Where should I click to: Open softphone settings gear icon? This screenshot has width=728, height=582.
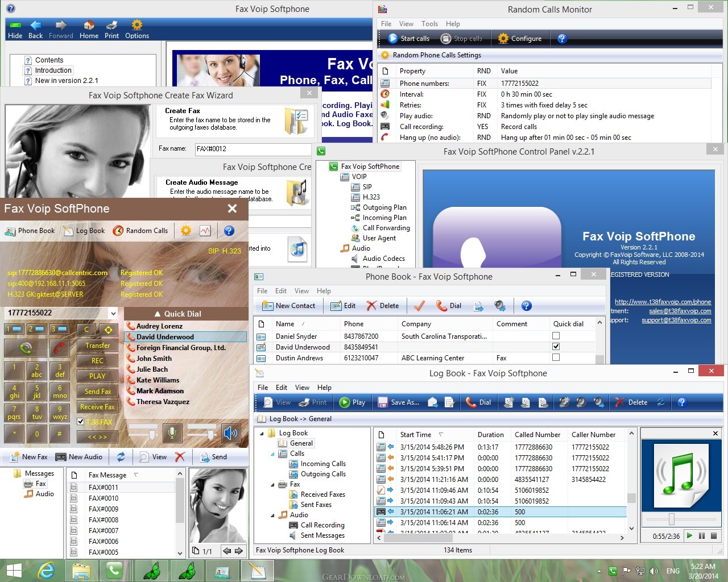point(186,231)
